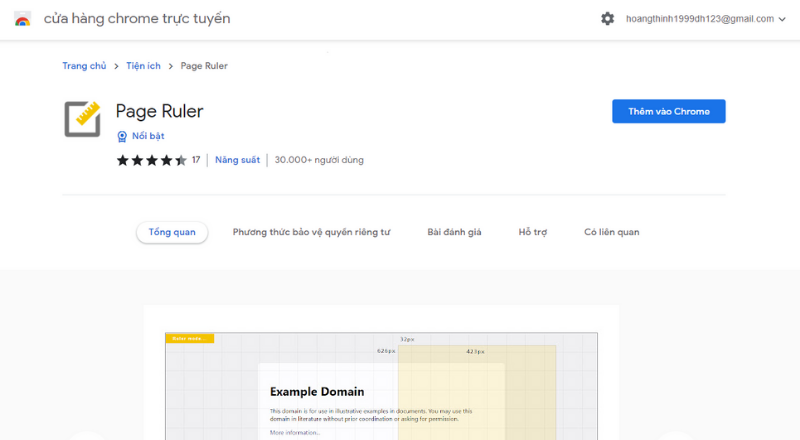The image size is (800, 440).
Task: Go to the Trang chủ breadcrumb link
Action: (x=84, y=66)
